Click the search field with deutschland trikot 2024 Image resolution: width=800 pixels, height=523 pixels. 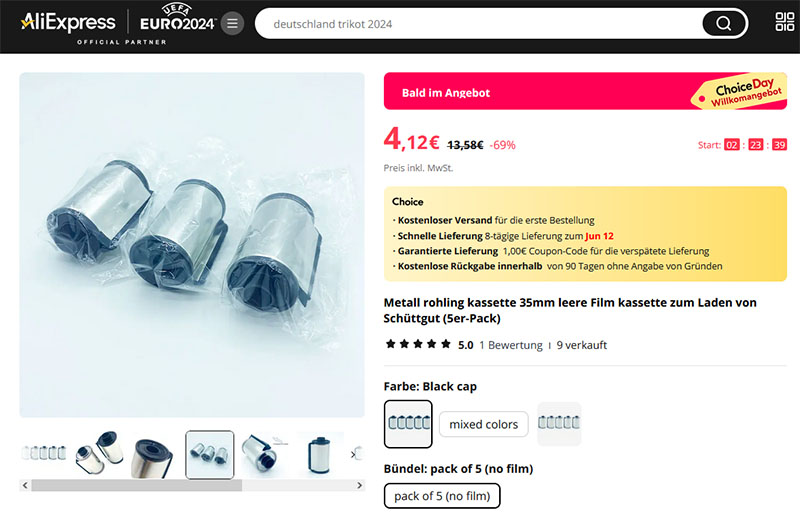(470, 23)
